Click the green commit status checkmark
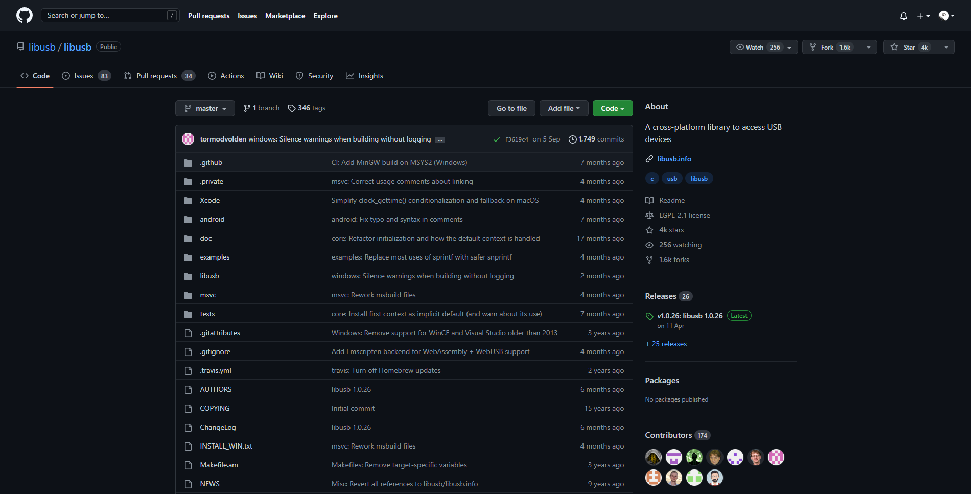Image resolution: width=980 pixels, height=494 pixels. [x=496, y=139]
